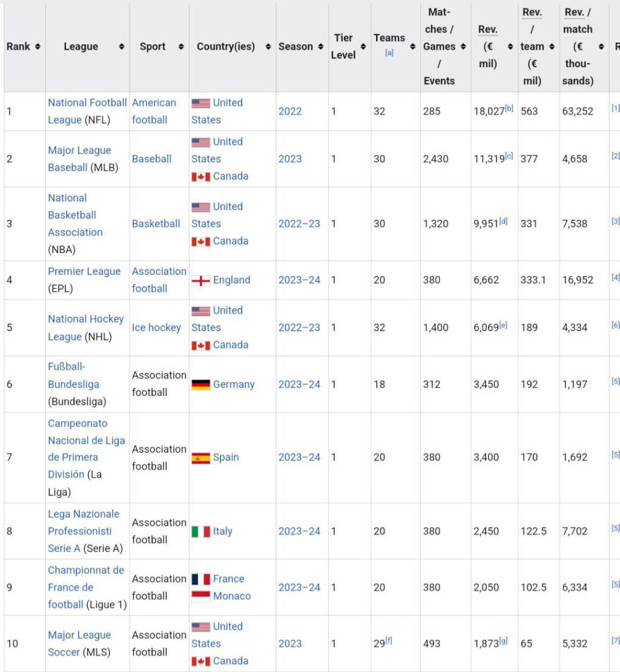Sort by Tier Level column arrows

pos(363,46)
